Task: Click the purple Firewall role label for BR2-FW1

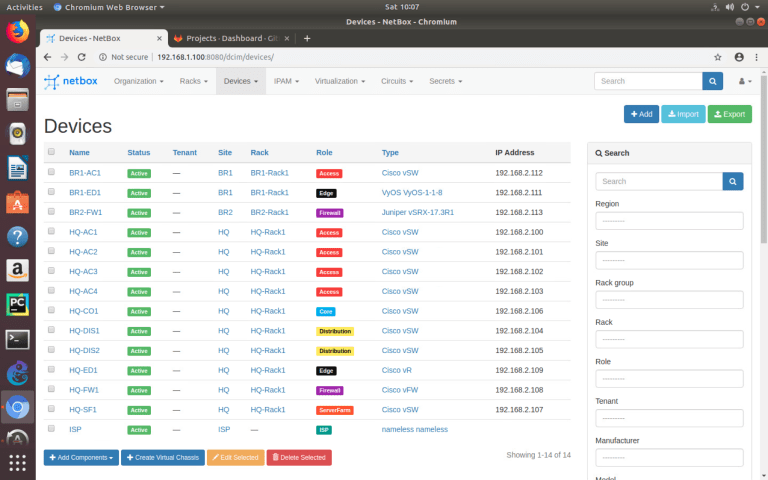Action: pyautogui.click(x=330, y=213)
